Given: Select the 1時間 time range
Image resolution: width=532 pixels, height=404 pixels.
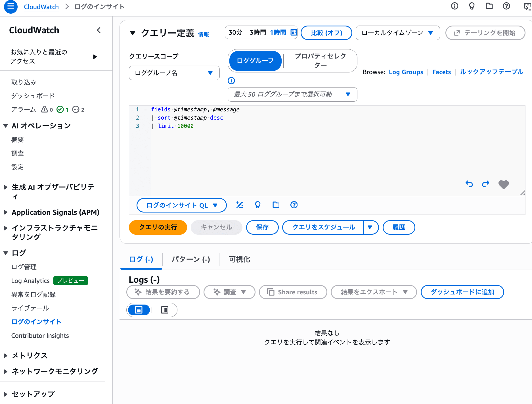Looking at the screenshot, I should pyautogui.click(x=278, y=32).
